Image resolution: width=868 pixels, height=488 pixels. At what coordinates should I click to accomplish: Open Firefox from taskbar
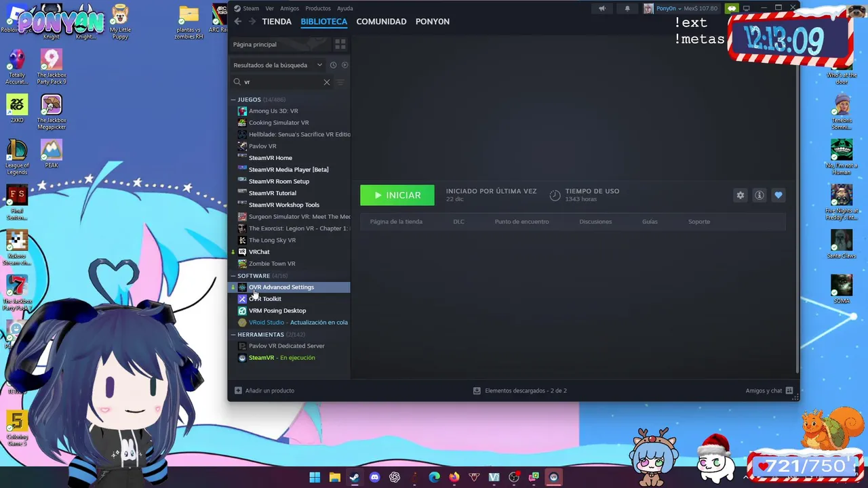pos(454,477)
